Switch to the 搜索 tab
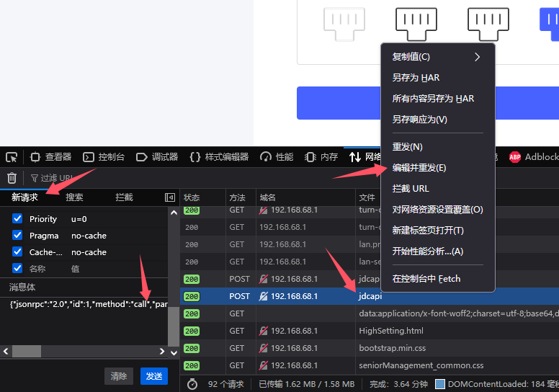559x392 pixels. tap(74, 197)
